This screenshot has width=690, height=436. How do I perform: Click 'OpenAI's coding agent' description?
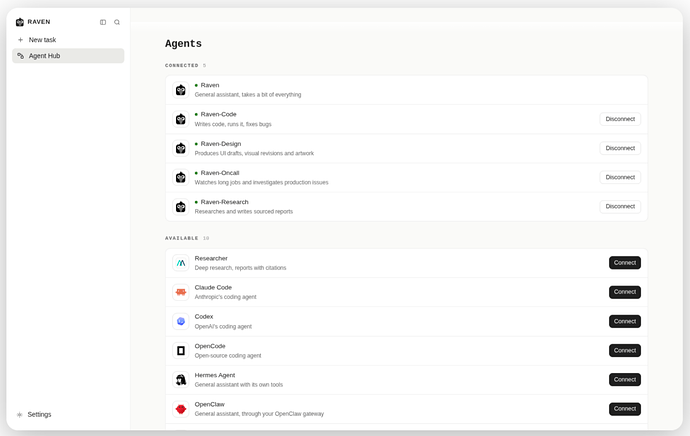click(223, 326)
